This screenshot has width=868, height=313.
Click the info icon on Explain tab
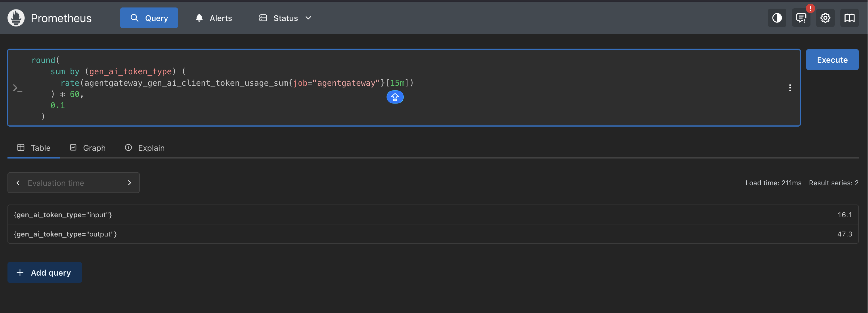[x=128, y=148]
